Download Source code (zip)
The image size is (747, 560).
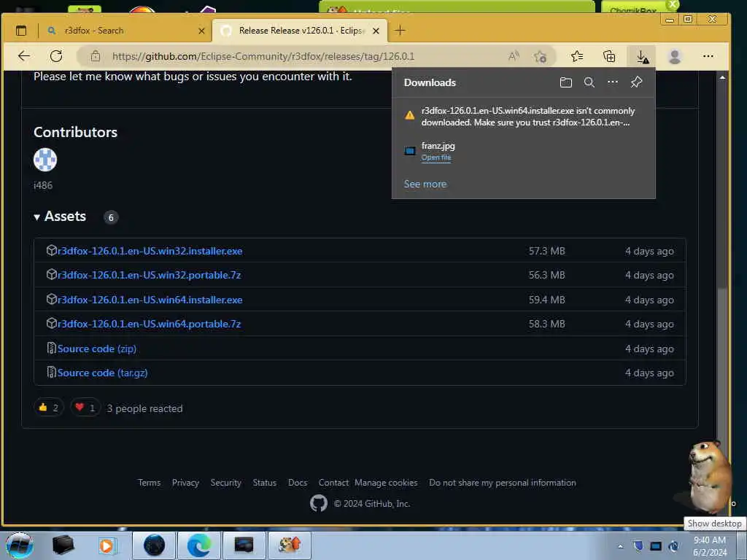[x=97, y=349]
